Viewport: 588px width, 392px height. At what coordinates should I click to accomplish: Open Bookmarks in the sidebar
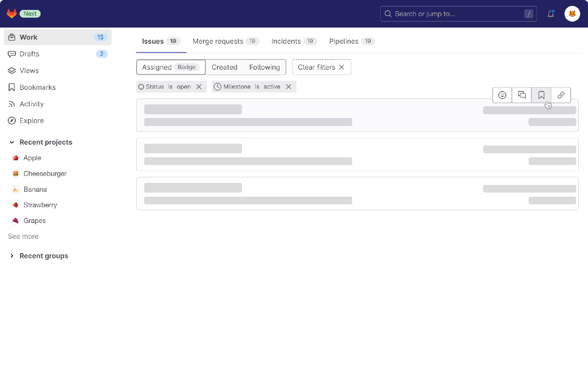coord(37,87)
